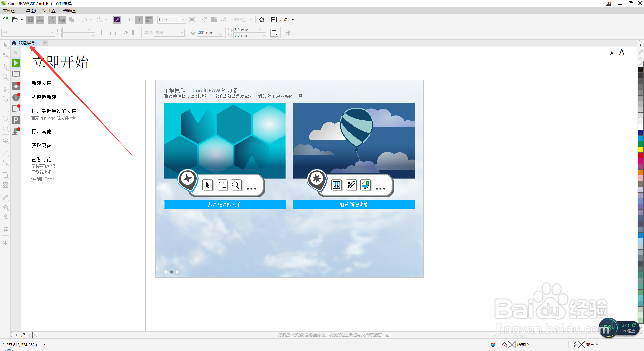644x351 pixels.
Task: Click the Print icon
Action: [x=40, y=20]
